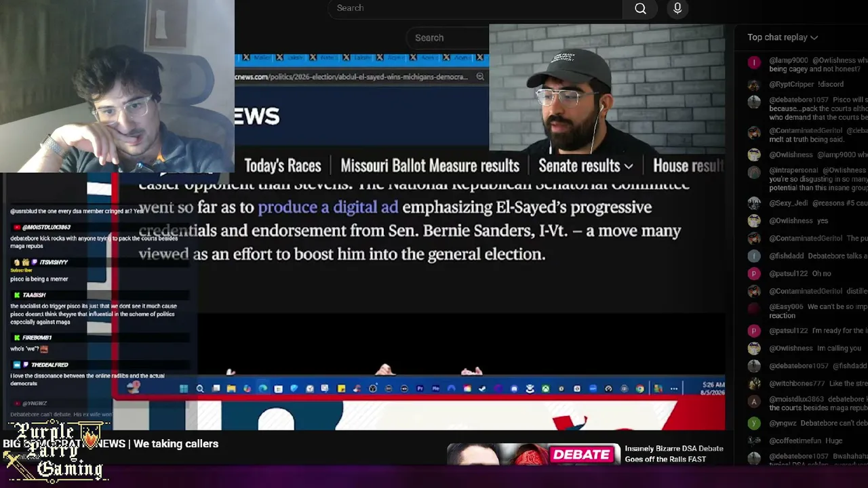Screen dimensions: 868x488
Task: Open @witchbones777's username in chat
Action: (797, 384)
